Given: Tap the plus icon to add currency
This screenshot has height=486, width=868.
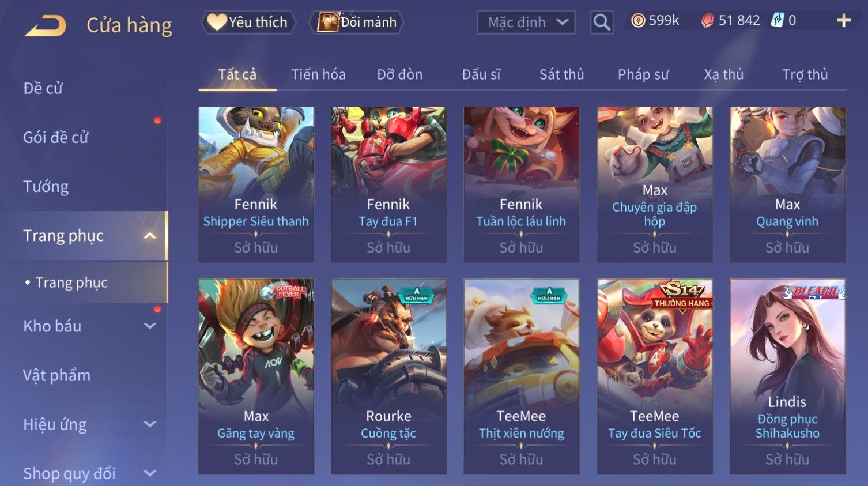Looking at the screenshot, I should tap(843, 21).
